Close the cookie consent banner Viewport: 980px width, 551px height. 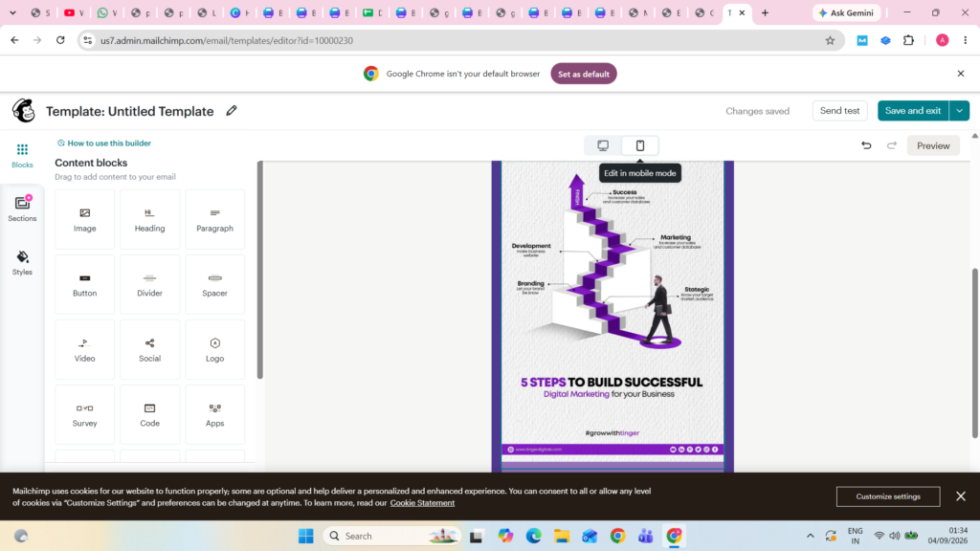click(961, 496)
